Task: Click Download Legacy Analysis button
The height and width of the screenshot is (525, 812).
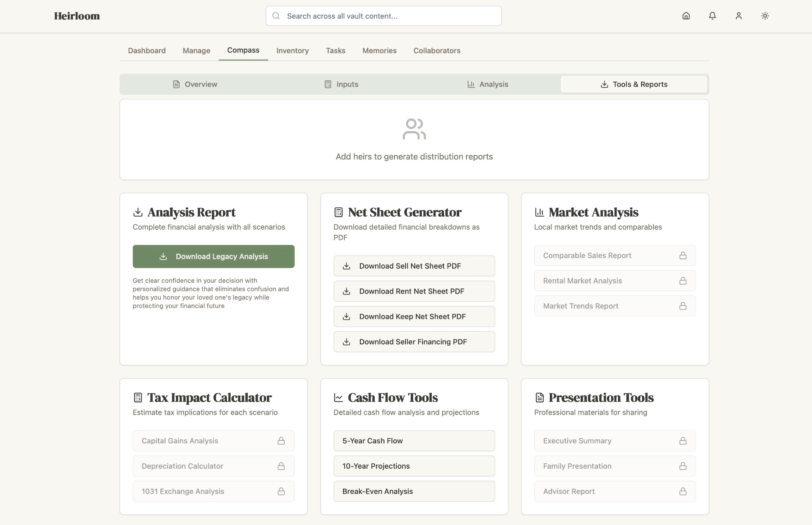Action: [x=214, y=256]
